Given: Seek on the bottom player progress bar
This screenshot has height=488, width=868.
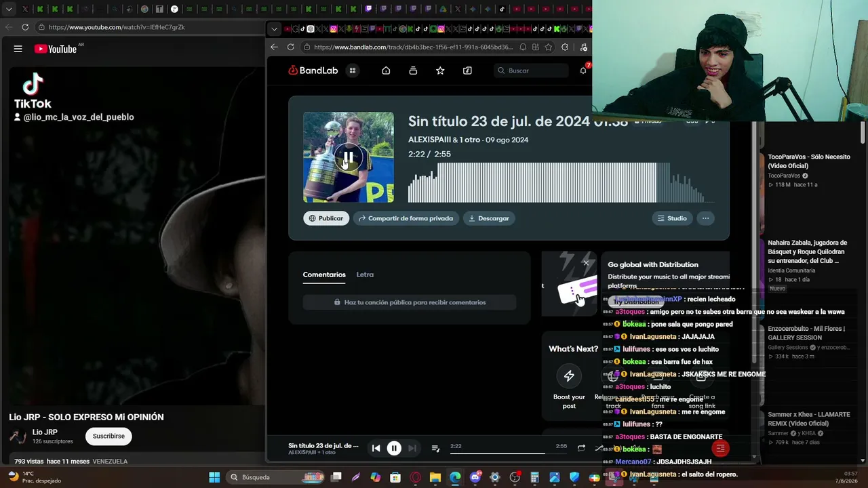Looking at the screenshot, I should pyautogui.click(x=497, y=453).
